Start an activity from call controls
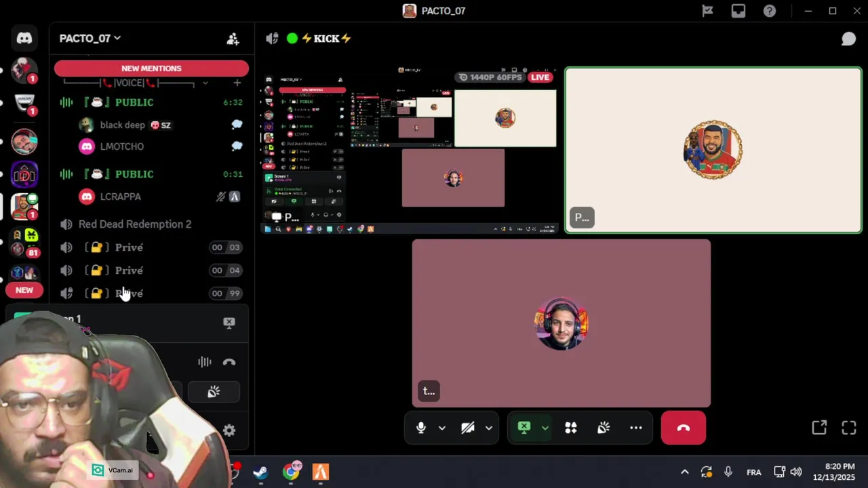Viewport: 868px width, 488px height. tap(571, 428)
